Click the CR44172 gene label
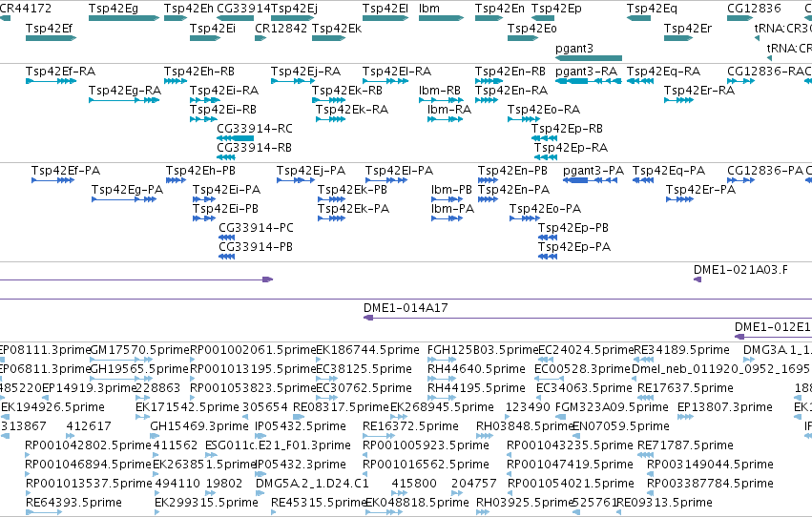Screen dimensions: 812x517 point(26,9)
